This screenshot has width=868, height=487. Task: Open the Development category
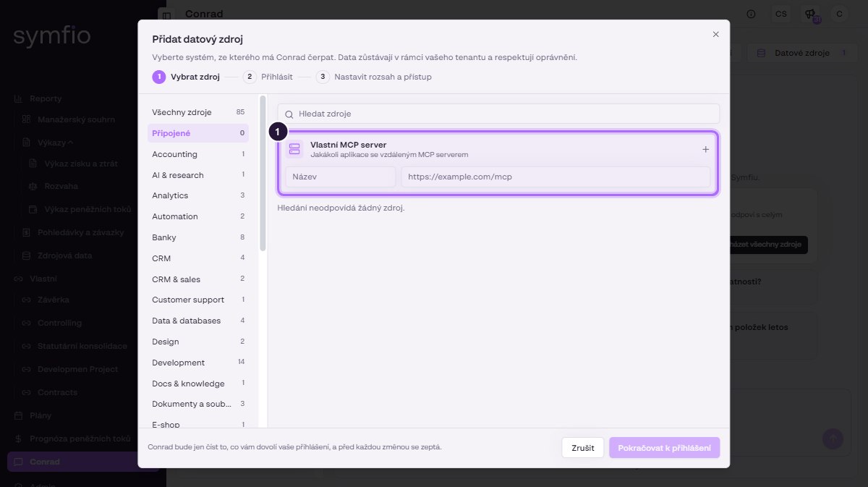[x=198, y=363]
